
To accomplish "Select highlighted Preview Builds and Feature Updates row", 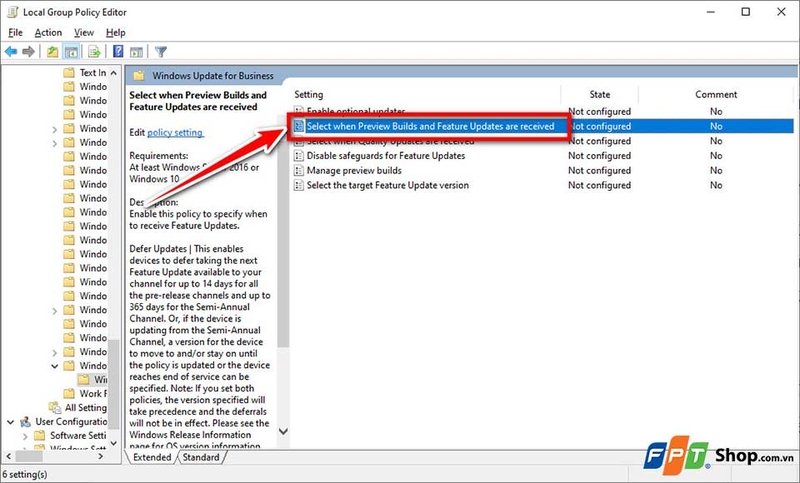I will click(543, 126).
